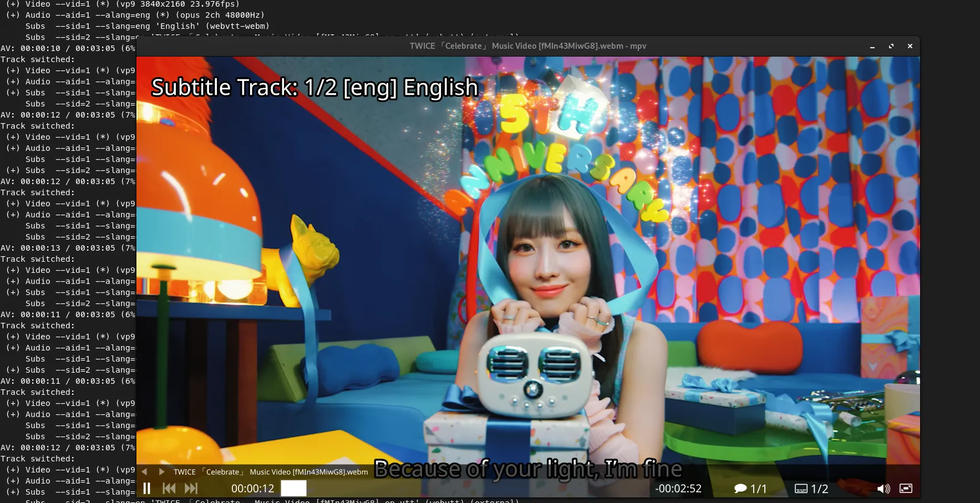Click the 'Because of your light' subtitle text
980x503 pixels.
(x=528, y=469)
